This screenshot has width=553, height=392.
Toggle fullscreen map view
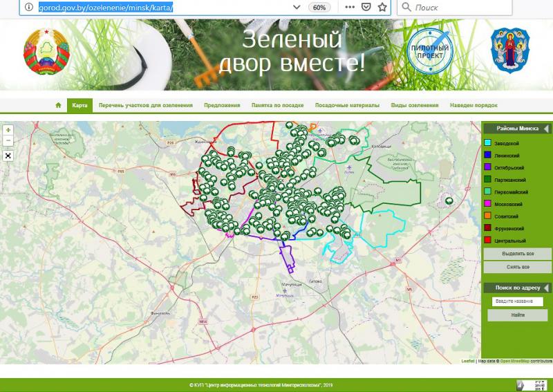point(8,155)
